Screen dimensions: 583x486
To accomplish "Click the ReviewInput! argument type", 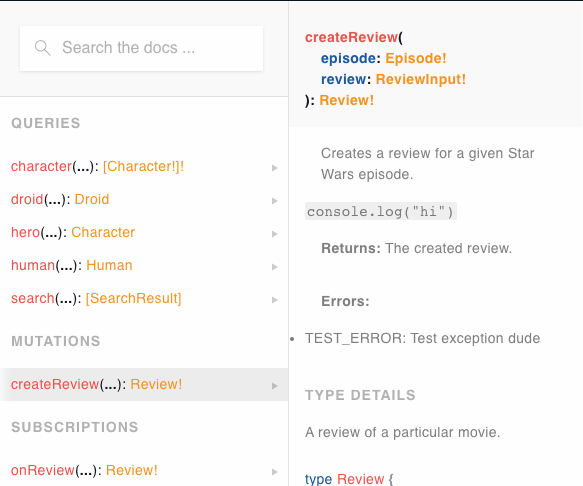I will (x=421, y=79).
